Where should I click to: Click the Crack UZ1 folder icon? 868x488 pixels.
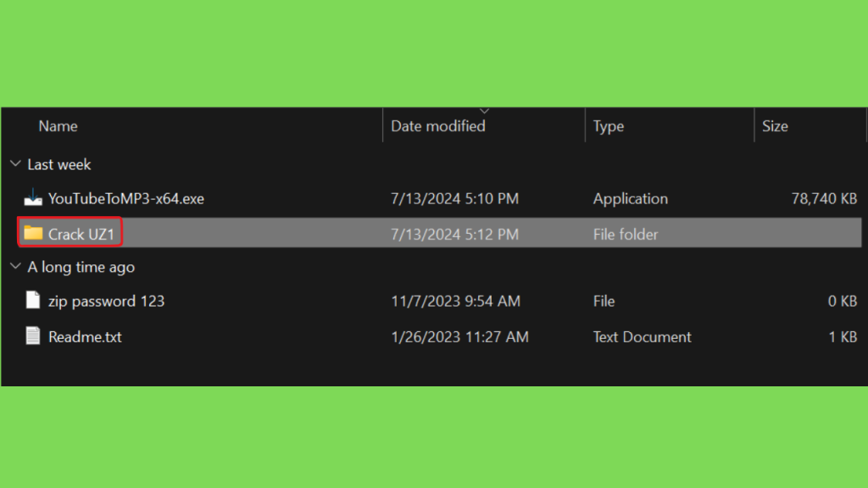pos(33,233)
